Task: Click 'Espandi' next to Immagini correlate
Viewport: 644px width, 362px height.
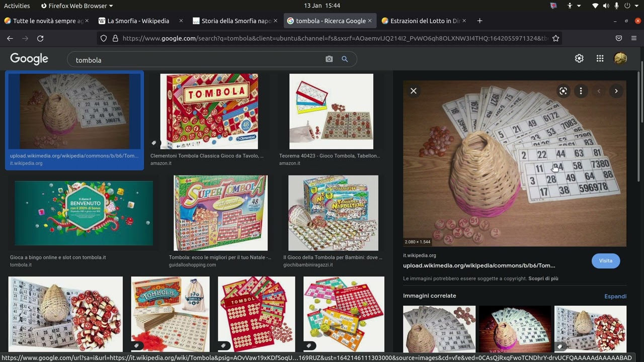Action: point(615,296)
